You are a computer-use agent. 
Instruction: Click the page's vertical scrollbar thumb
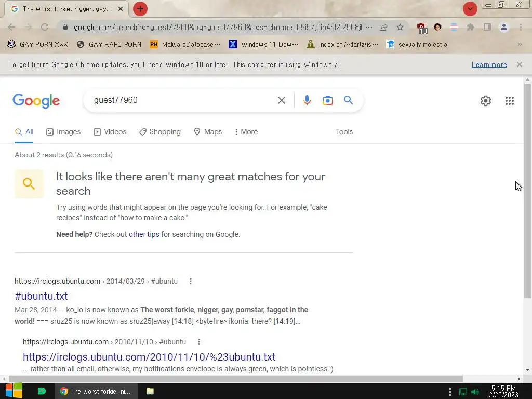click(527, 191)
